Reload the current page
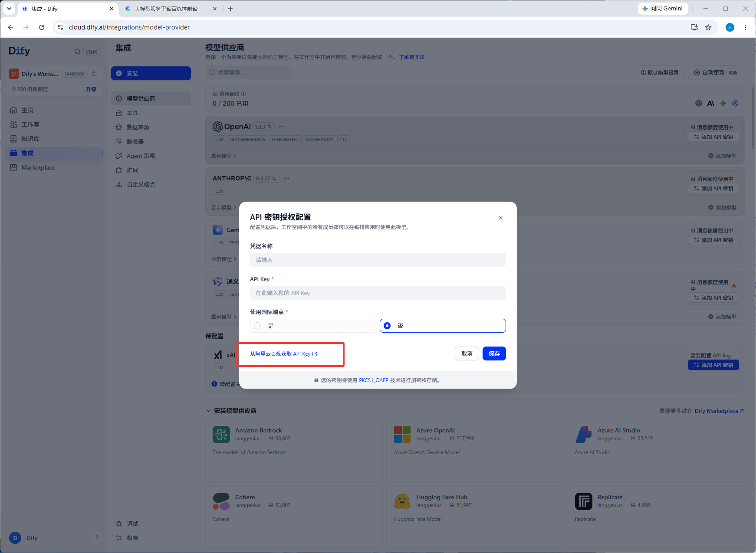 [x=42, y=27]
